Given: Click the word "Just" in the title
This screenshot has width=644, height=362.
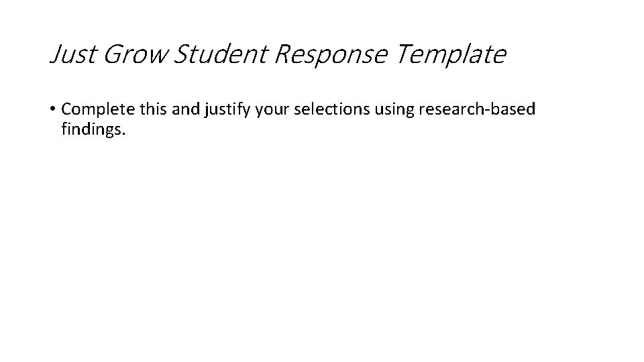Looking at the screenshot, I should coord(72,54).
